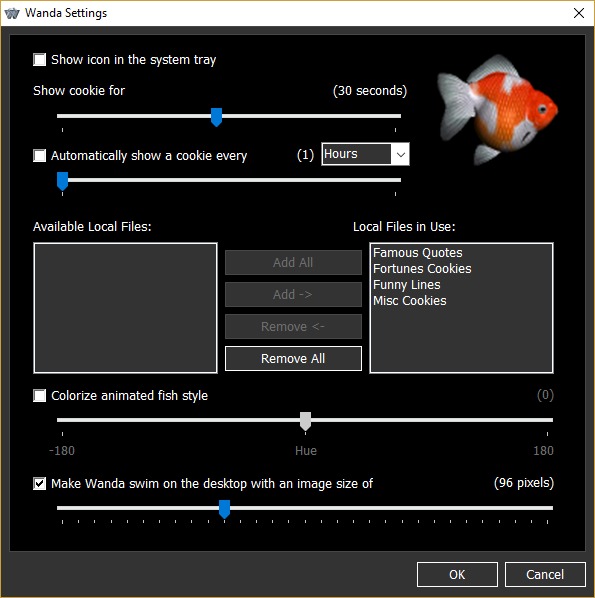Click the cookie interval slider handle
595x598 pixels.
pyautogui.click(x=63, y=181)
